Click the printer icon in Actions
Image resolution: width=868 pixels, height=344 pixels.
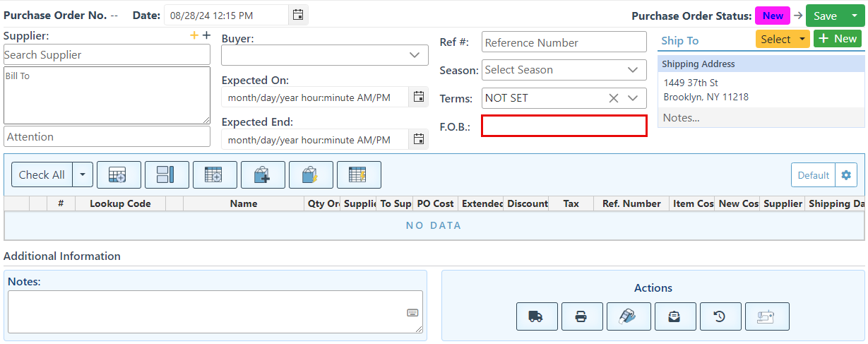[582, 316]
